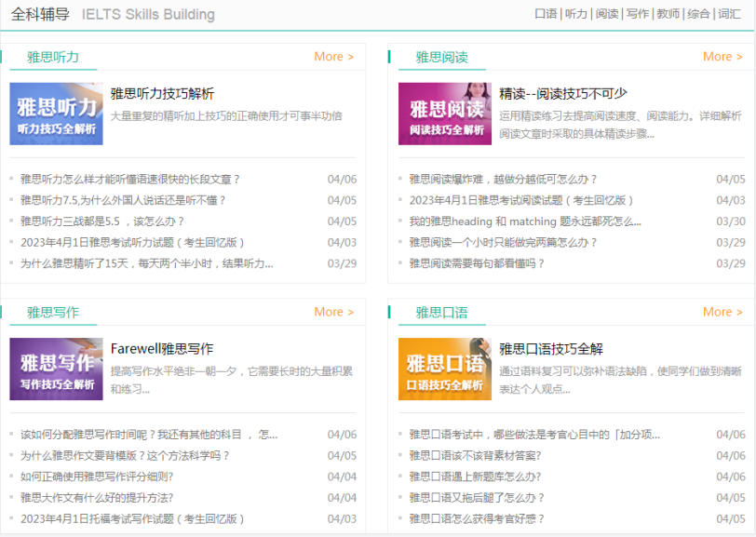
Task: Open the purple 雅思写作 banner thumbnail
Action: [57, 369]
